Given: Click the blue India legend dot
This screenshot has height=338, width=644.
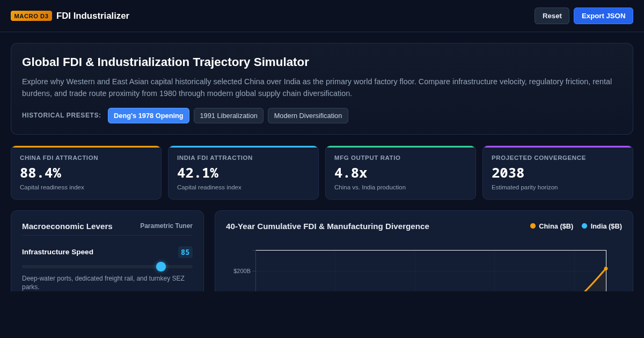Looking at the screenshot, I should [584, 226].
